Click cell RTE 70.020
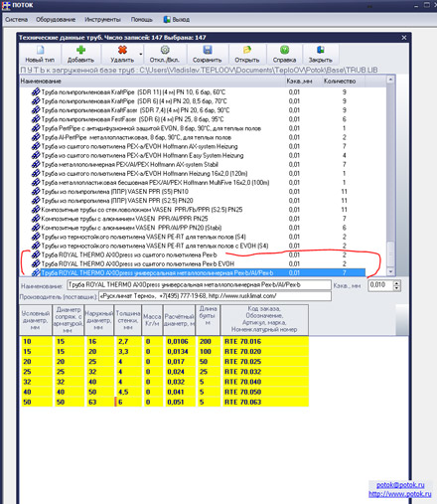The height and width of the screenshot is (504, 437). pyautogui.click(x=265, y=352)
